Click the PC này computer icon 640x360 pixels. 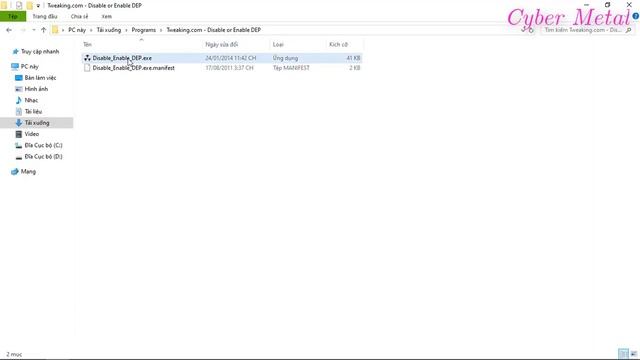15,66
